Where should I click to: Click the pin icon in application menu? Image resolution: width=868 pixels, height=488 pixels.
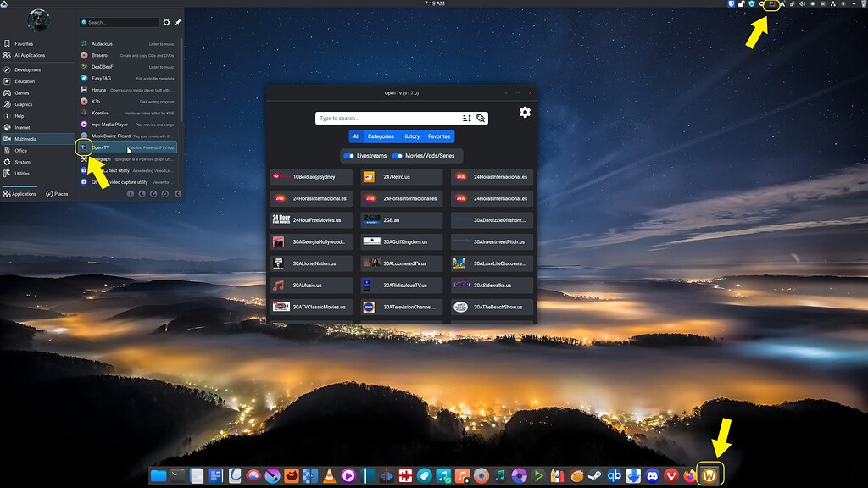(x=178, y=22)
